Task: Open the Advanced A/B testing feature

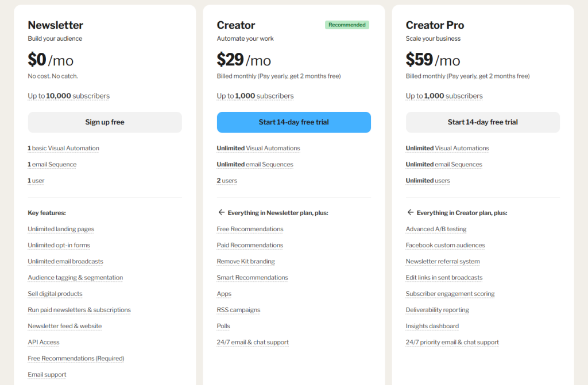Action: (436, 229)
